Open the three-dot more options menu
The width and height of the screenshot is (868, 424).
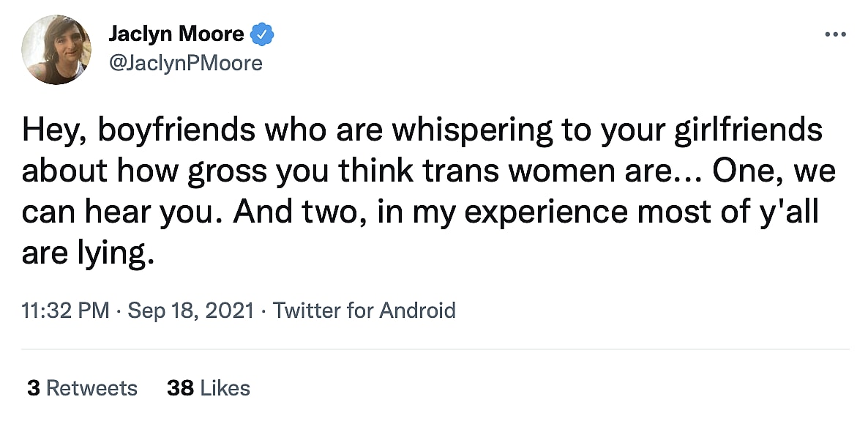tap(835, 34)
